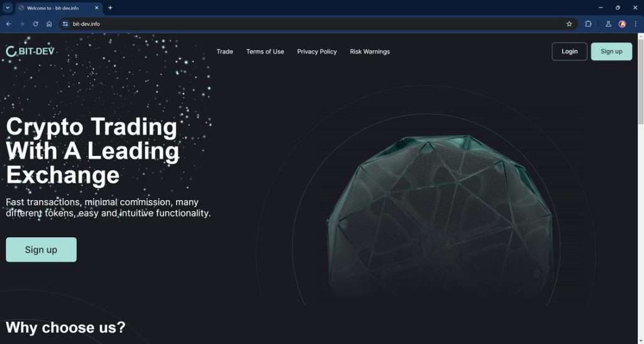View site information icon in address bar

coord(65,24)
